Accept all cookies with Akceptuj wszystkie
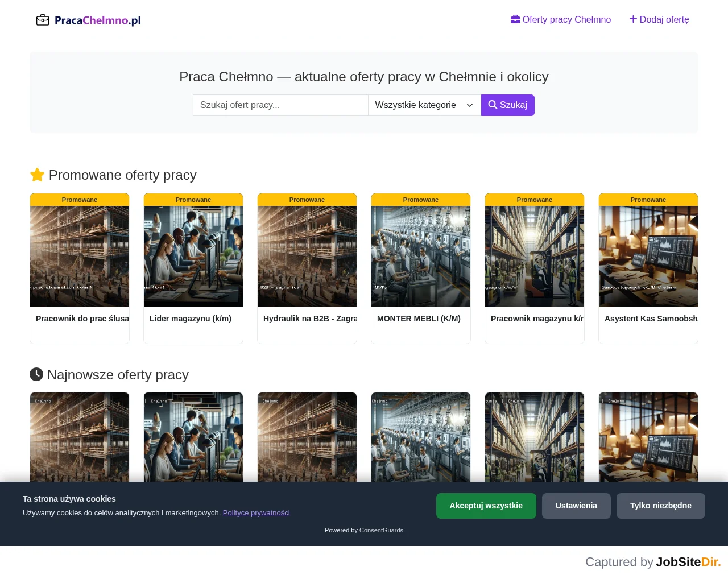 (x=486, y=506)
